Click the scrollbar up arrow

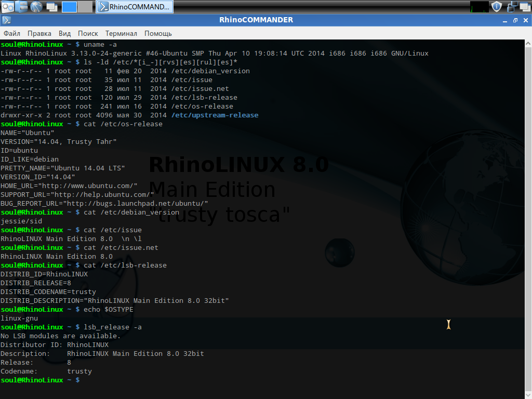click(x=528, y=44)
